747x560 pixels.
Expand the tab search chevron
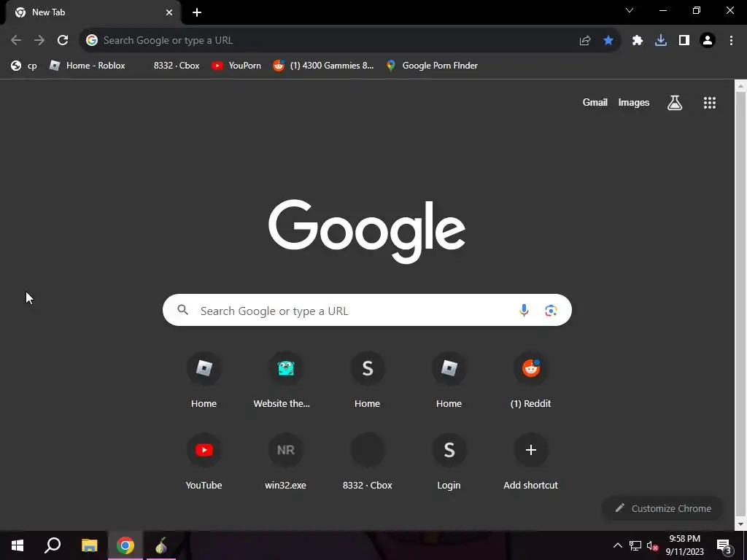click(x=630, y=10)
